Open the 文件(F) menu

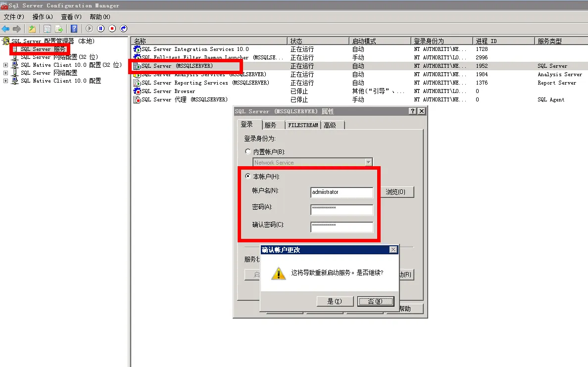[14, 17]
